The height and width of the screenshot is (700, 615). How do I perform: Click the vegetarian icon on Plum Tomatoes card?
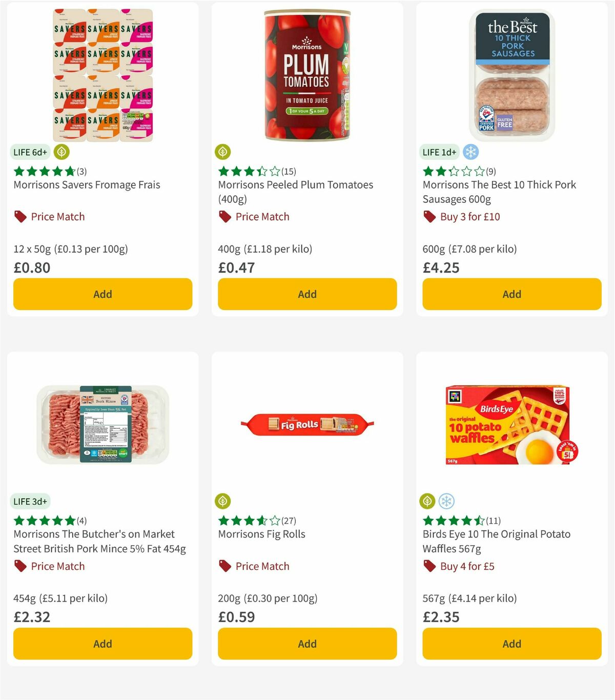(222, 152)
